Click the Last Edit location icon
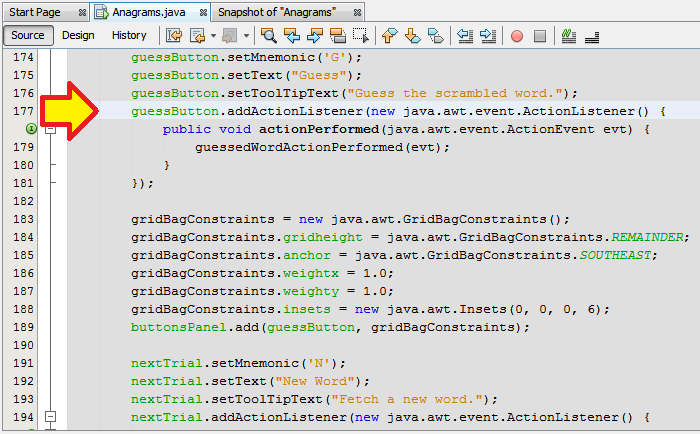Screen dimensions: 700x434 (174, 35)
